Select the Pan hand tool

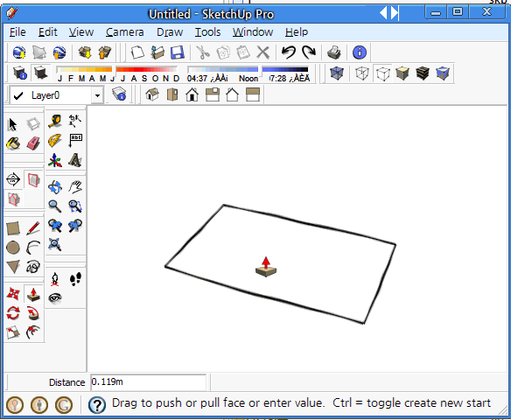click(x=75, y=187)
